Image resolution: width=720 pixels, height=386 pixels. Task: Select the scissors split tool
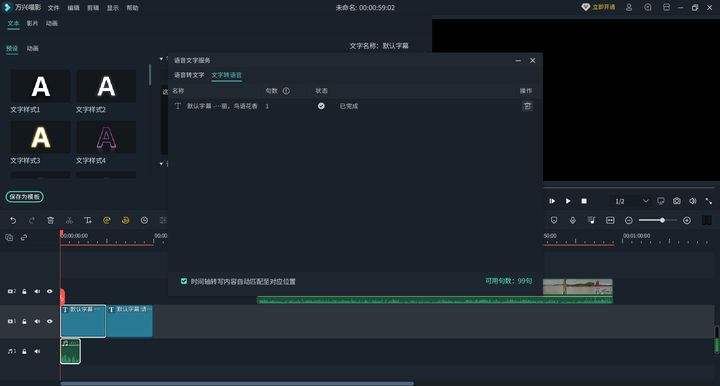pos(69,220)
